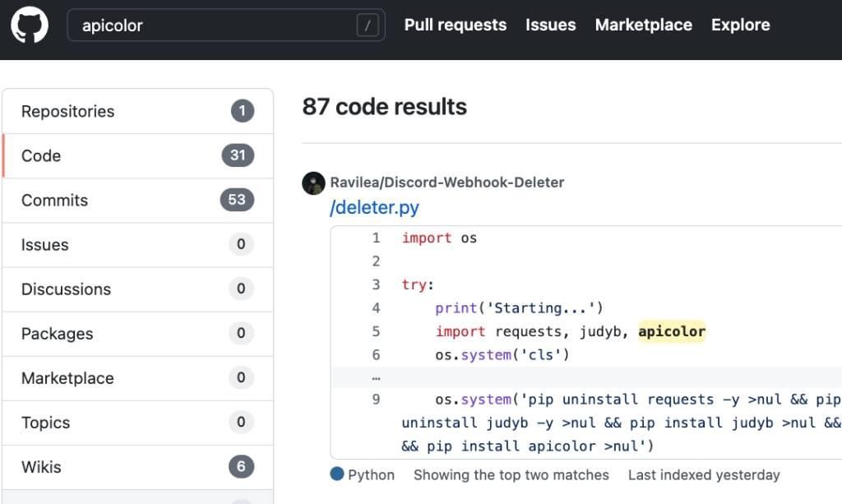This screenshot has width=842, height=504.
Task: Show the Commits results
Action: coord(138,201)
